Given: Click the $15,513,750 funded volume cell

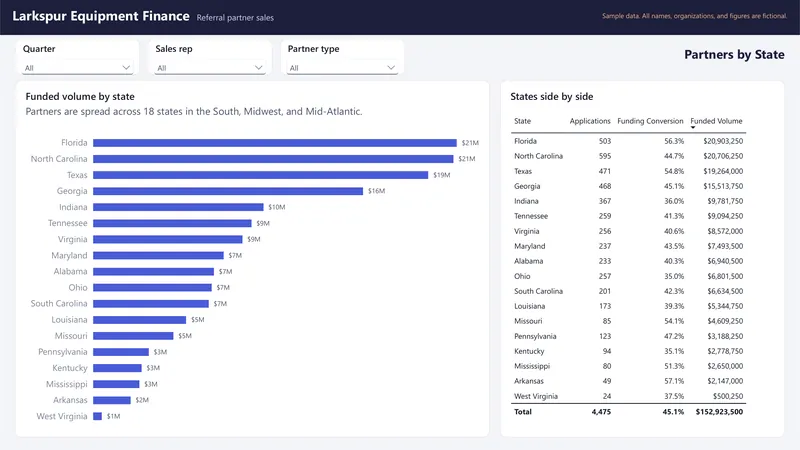Looking at the screenshot, I should [x=723, y=186].
